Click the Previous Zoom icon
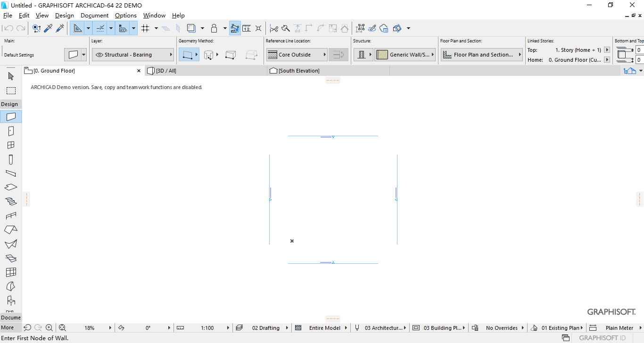 coord(27,327)
